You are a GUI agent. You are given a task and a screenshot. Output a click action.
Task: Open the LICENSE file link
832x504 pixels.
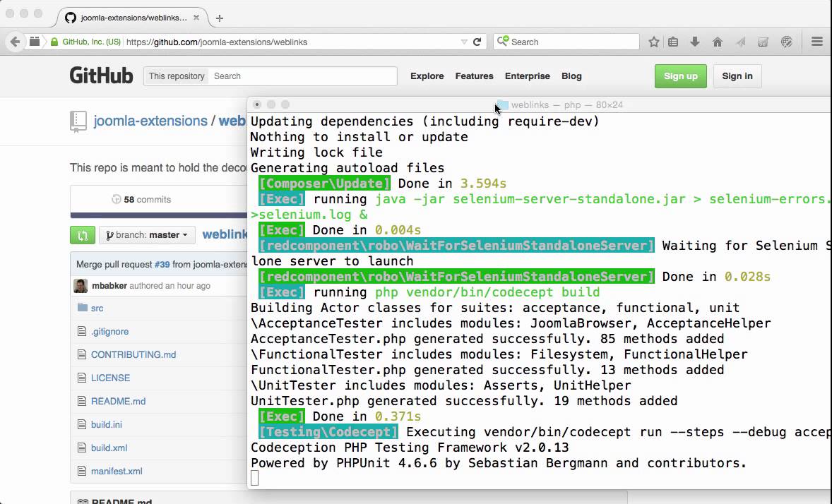coord(110,378)
